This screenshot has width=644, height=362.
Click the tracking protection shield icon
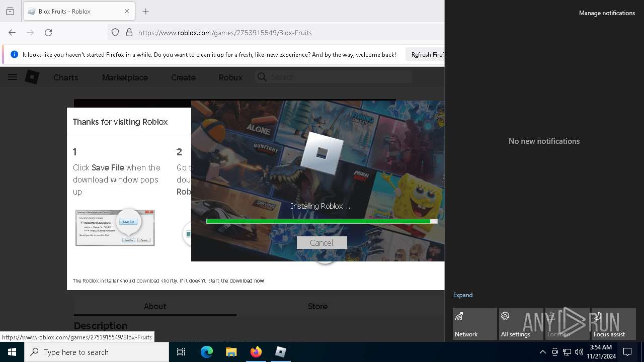coord(115,32)
